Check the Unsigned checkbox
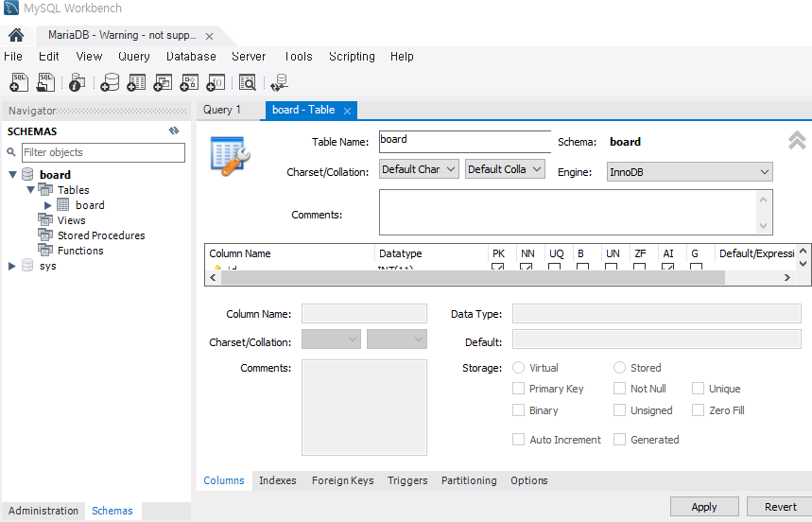This screenshot has height=522, width=812. pyautogui.click(x=619, y=410)
